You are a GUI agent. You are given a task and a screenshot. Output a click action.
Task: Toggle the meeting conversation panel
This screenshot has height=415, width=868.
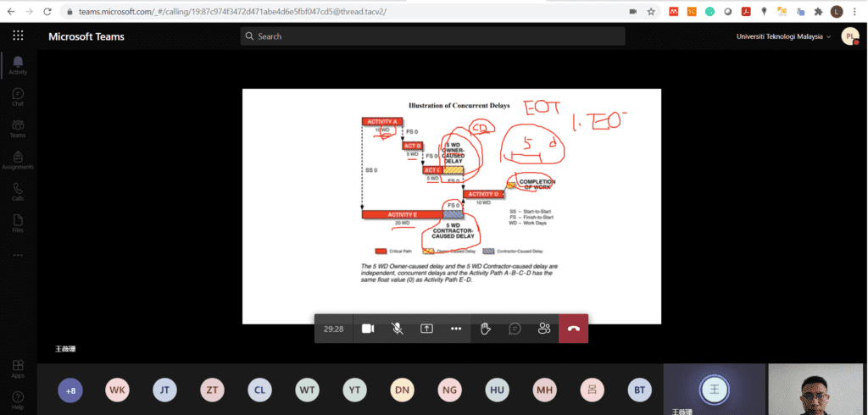tap(515, 329)
